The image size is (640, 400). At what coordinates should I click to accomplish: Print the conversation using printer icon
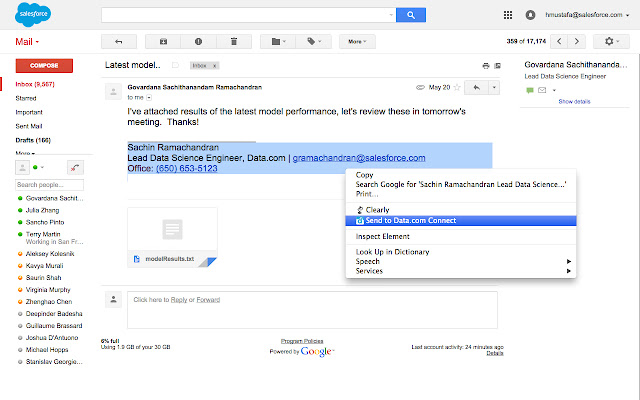point(486,66)
